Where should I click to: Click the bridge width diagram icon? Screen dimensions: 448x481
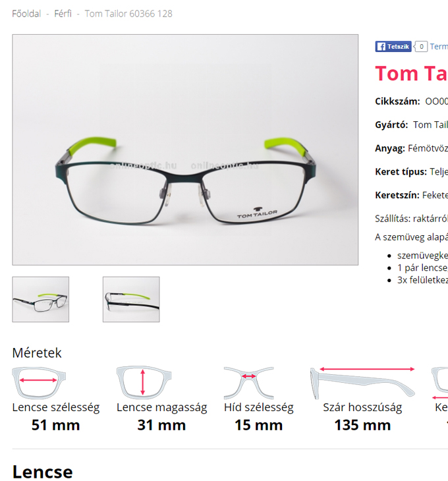click(x=248, y=383)
